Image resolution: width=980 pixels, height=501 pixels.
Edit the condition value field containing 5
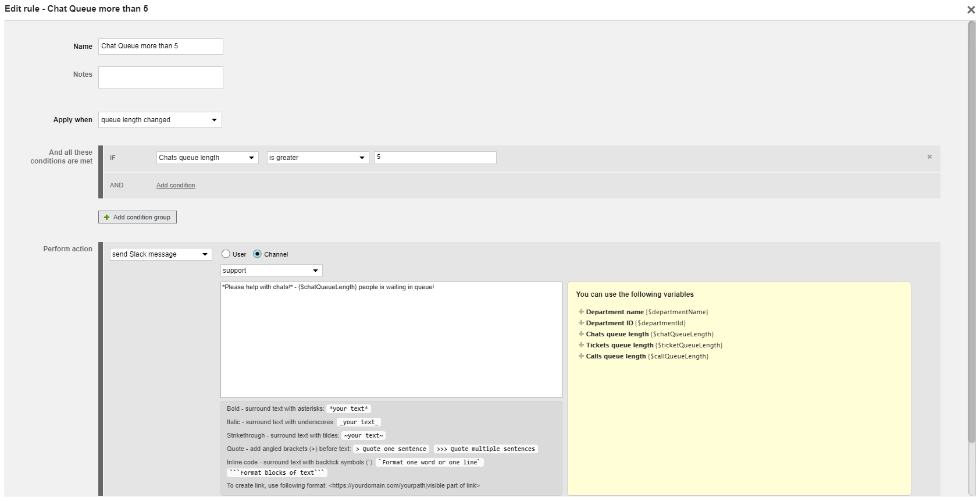435,158
